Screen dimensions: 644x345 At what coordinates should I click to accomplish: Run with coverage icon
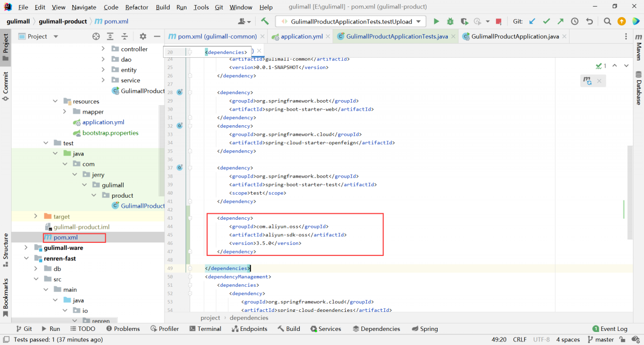(x=464, y=21)
